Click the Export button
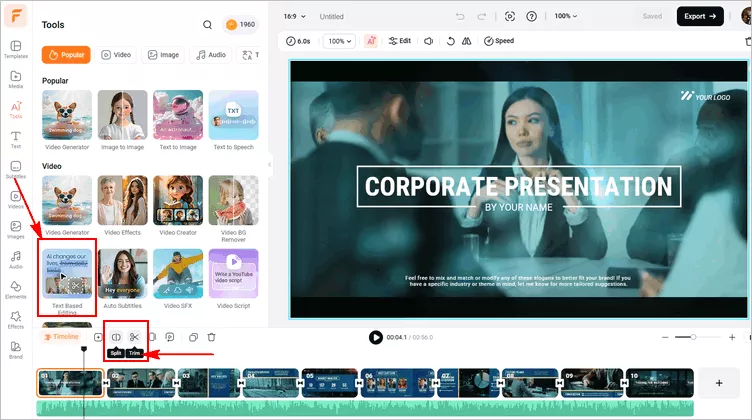Screen dimensions: 752x420 pos(700,16)
